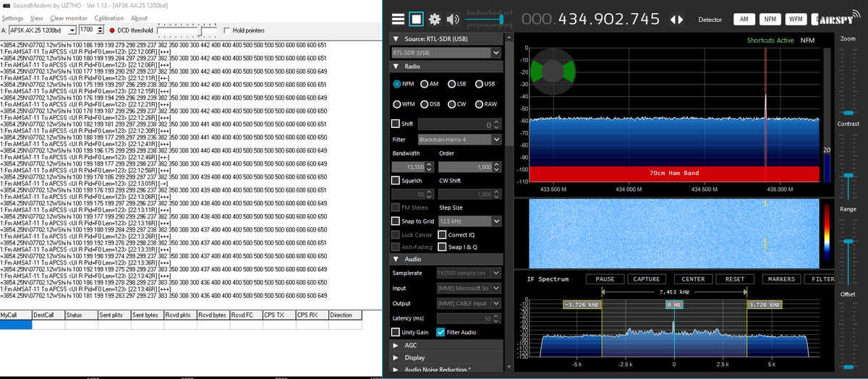Image resolution: width=868 pixels, height=379 pixels.
Task: Click CAPTURE in IF Spectrum
Action: tap(646, 279)
